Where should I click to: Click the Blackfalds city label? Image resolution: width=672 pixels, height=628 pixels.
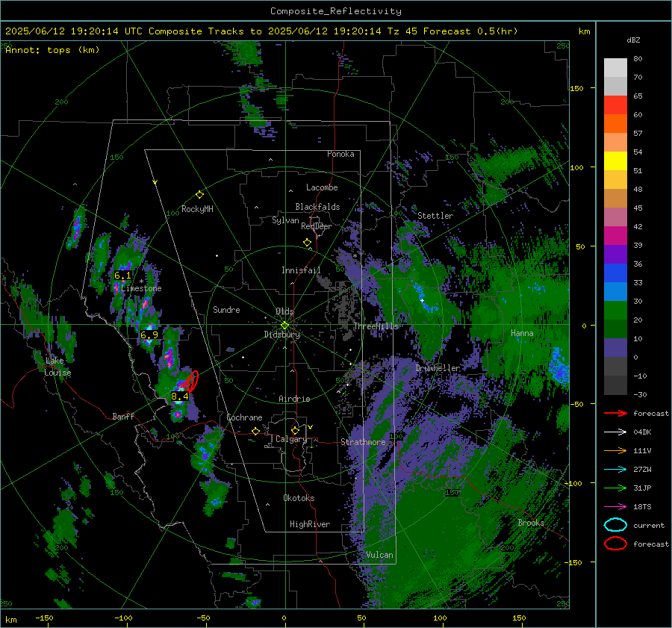point(317,207)
